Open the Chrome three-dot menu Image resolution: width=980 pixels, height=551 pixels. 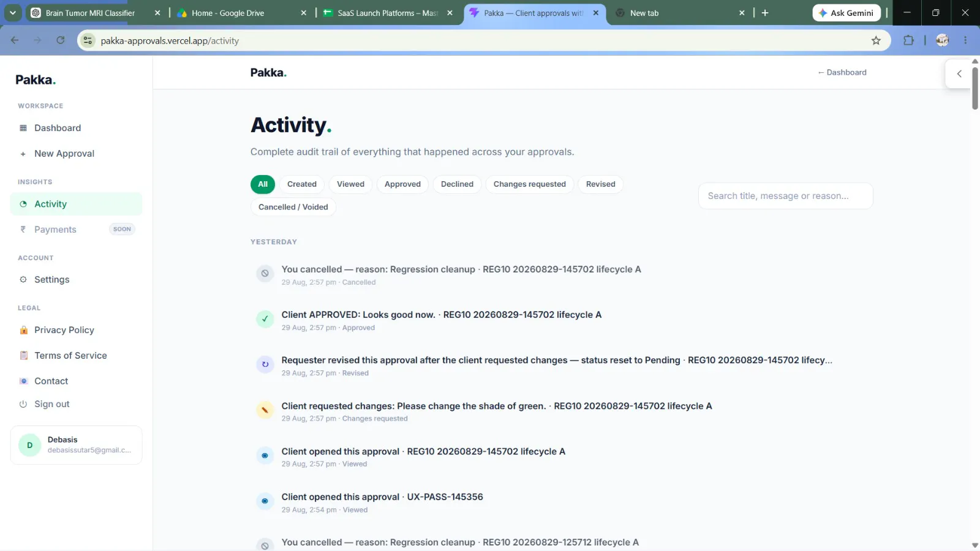[965, 40]
